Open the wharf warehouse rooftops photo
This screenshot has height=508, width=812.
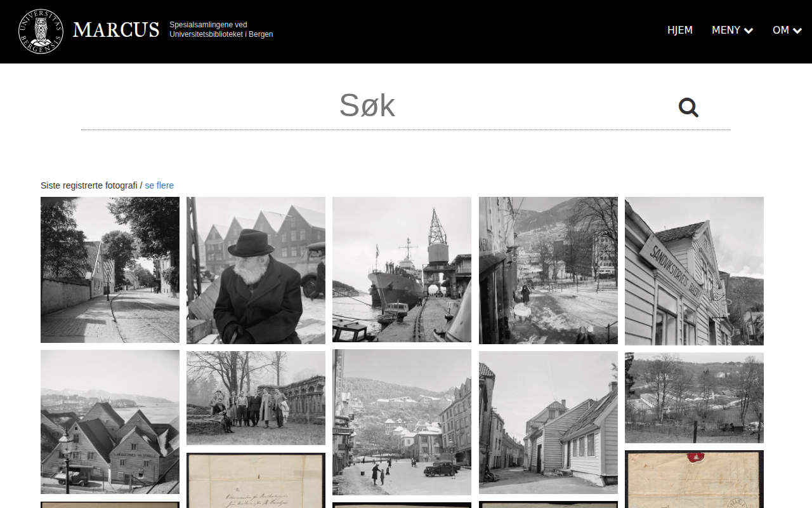[110, 422]
